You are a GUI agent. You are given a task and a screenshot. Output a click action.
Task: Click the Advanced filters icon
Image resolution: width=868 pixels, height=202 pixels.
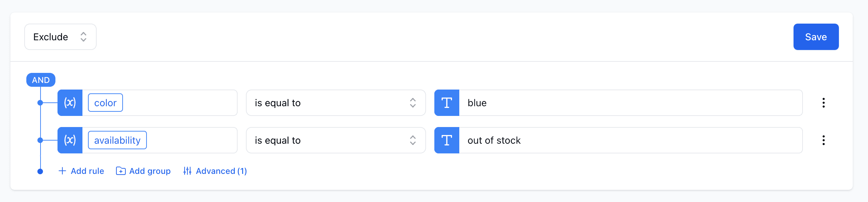pyautogui.click(x=187, y=171)
